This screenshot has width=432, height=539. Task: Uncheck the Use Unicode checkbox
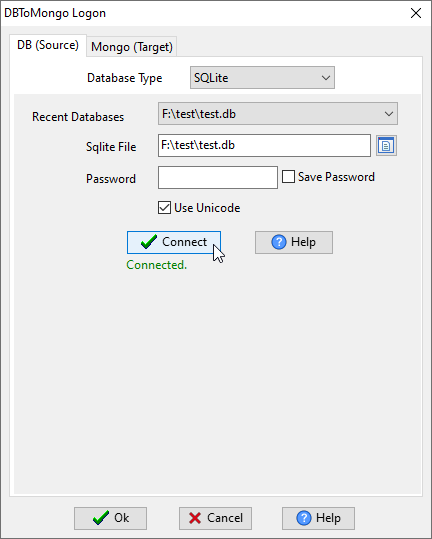pos(164,208)
